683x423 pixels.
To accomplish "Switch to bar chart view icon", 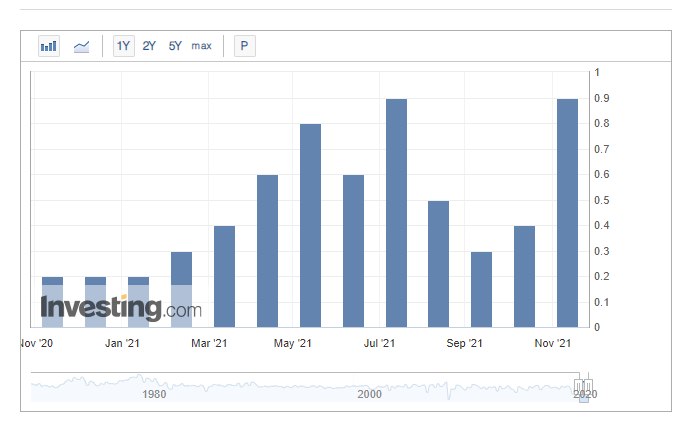I will tap(49, 46).
